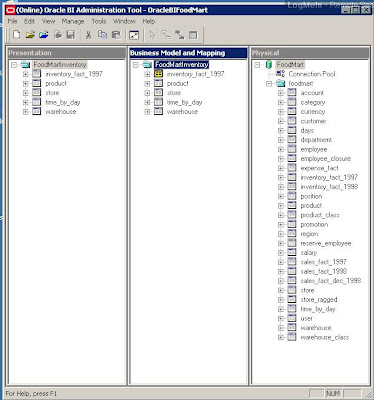Viewport: 374px width, 400px height.
Task: Click the sales_fact_1997 table icon
Action: pos(292,262)
